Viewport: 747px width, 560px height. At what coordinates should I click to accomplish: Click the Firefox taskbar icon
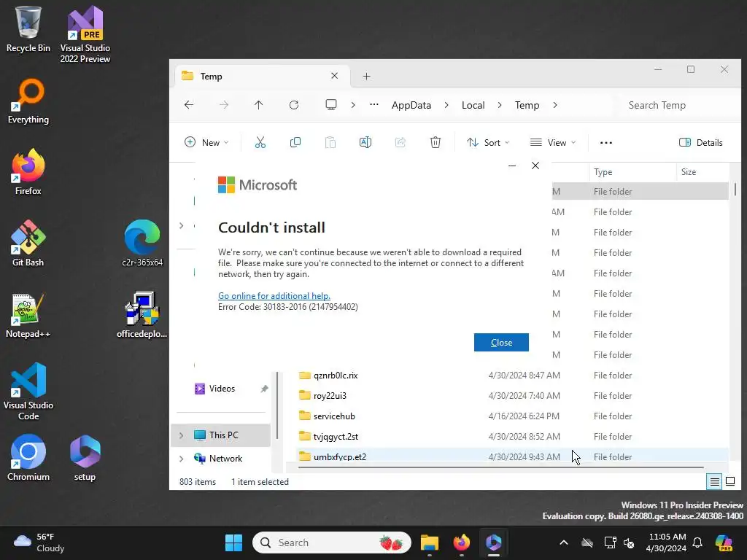click(461, 542)
